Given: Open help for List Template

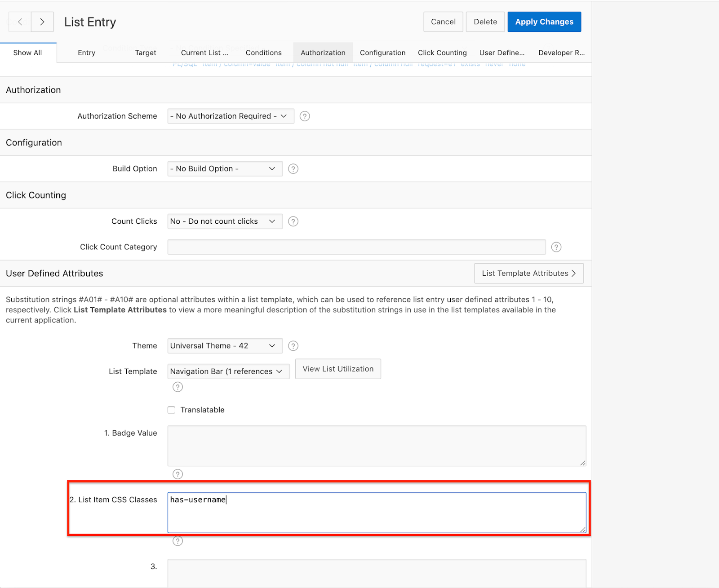Looking at the screenshot, I should (x=177, y=387).
